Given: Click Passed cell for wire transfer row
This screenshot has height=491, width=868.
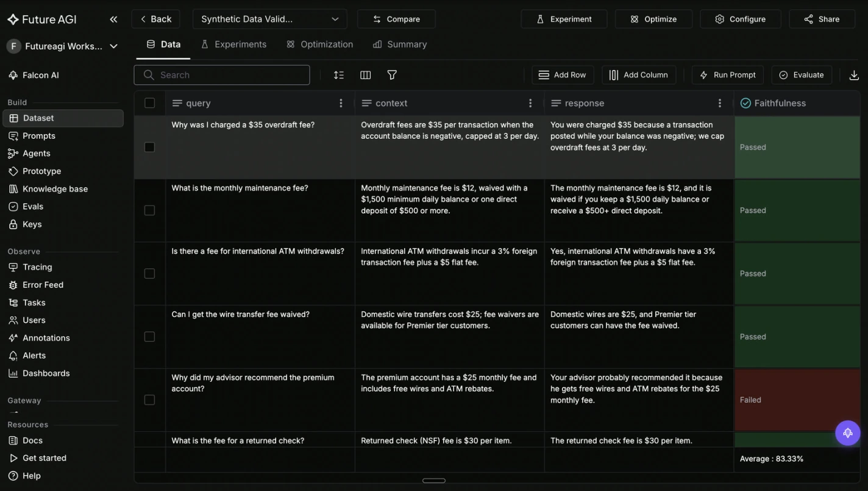Looking at the screenshot, I should pyautogui.click(x=797, y=337).
